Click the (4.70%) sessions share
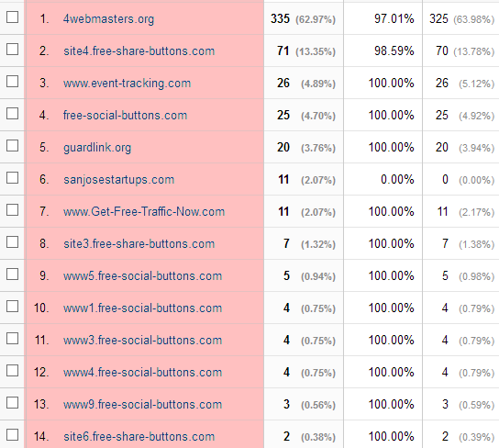 tap(318, 117)
